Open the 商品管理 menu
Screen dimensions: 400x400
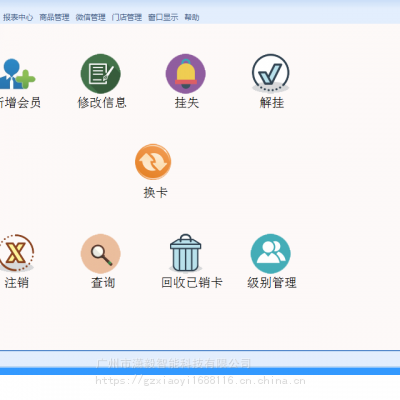pyautogui.click(x=54, y=17)
